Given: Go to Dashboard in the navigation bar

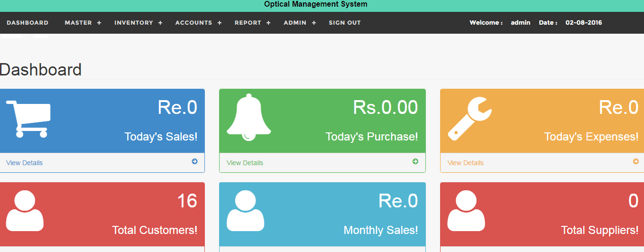Looking at the screenshot, I should [x=28, y=23].
